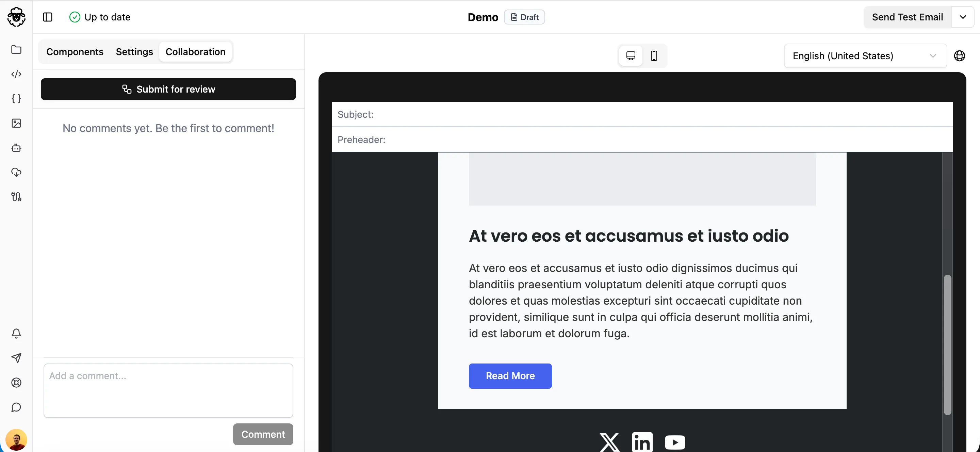This screenshot has width=980, height=452.
Task: Open notifications via the bell icon
Action: click(x=16, y=333)
